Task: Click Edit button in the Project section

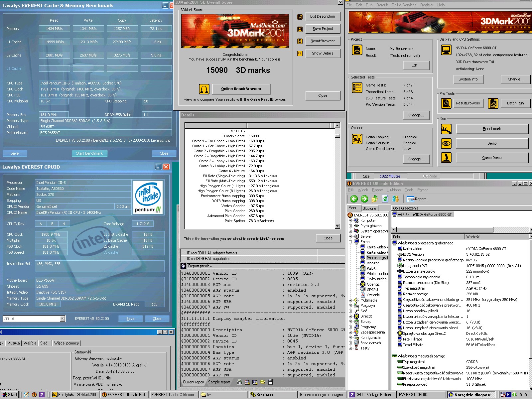Action: (x=416, y=65)
